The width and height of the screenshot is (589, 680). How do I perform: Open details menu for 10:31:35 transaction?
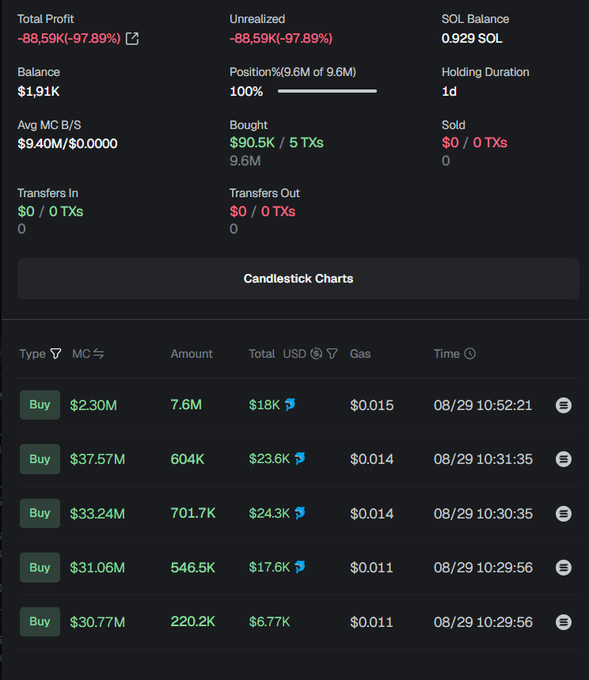[x=563, y=459]
